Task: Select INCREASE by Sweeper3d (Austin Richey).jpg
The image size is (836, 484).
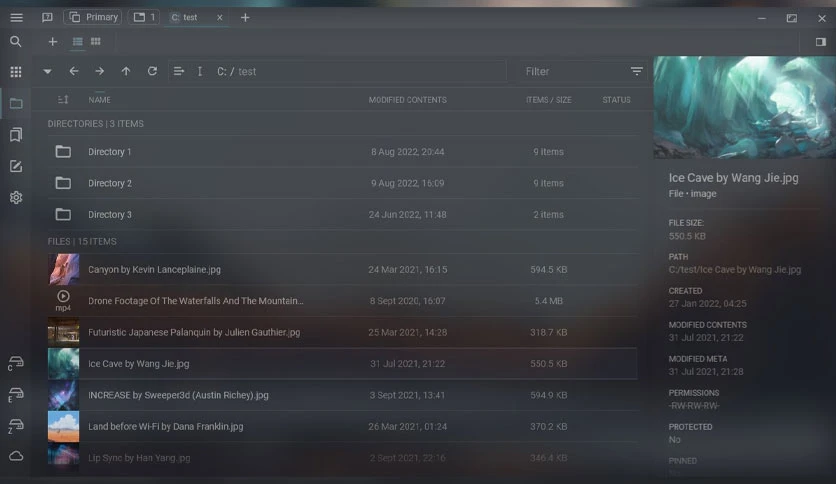Action: pos(342,396)
